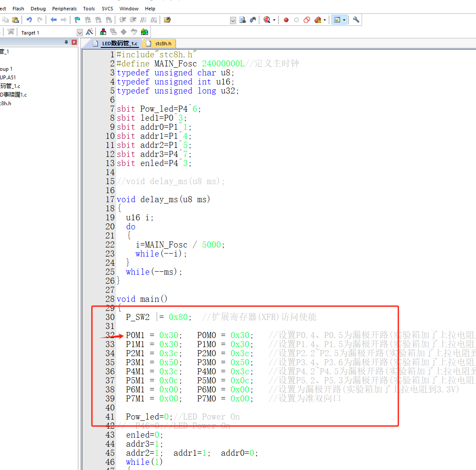Open the Tools menu
The height and width of the screenshot is (470, 476).
(x=89, y=9)
